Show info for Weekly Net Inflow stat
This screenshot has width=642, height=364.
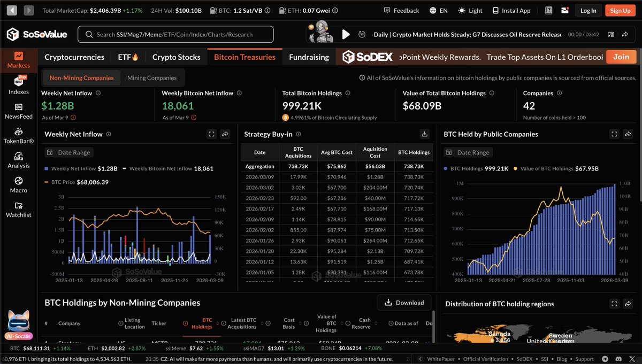pos(98,93)
